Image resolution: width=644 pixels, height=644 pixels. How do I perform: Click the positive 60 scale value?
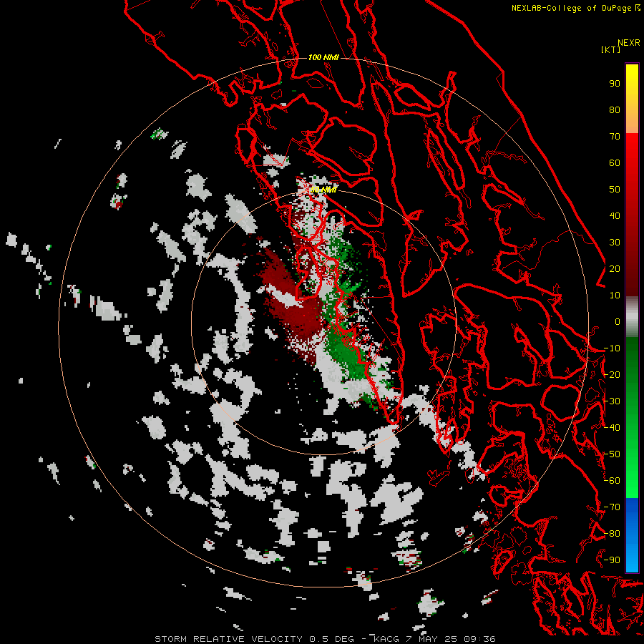[x=615, y=162]
